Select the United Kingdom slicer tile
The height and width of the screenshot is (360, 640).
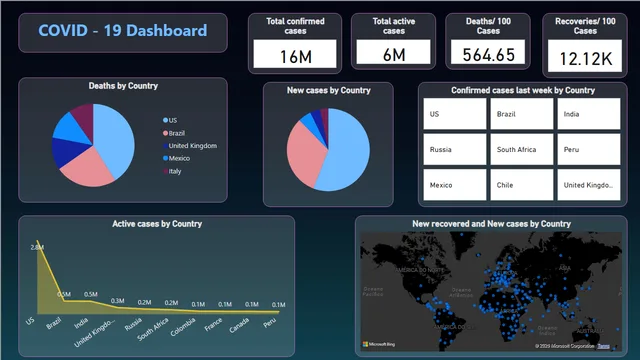589,185
